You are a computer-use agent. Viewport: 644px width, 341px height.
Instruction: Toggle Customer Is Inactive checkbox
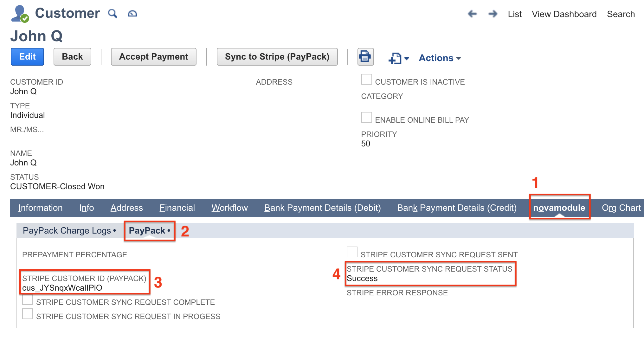coord(367,79)
